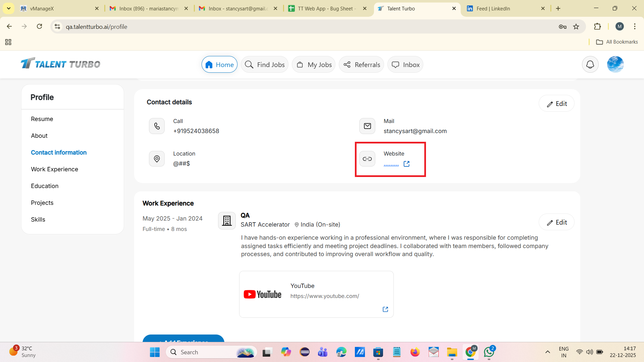Image resolution: width=644 pixels, height=362 pixels.
Task: Select Work Experience in Profile sidebar
Action: point(54,169)
